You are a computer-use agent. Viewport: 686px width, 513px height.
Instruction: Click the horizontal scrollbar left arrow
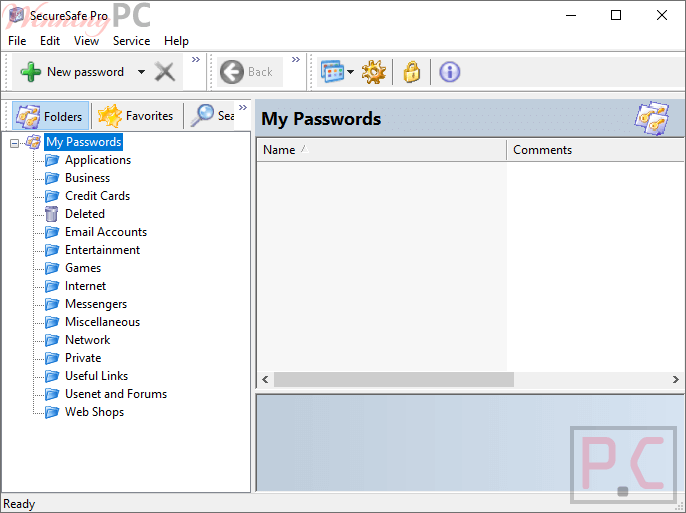coord(265,380)
